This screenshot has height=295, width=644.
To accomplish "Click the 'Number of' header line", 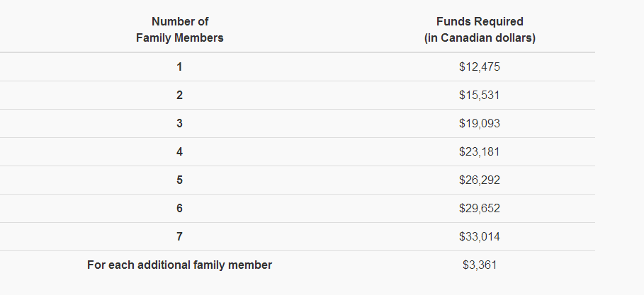I will pyautogui.click(x=180, y=22).
